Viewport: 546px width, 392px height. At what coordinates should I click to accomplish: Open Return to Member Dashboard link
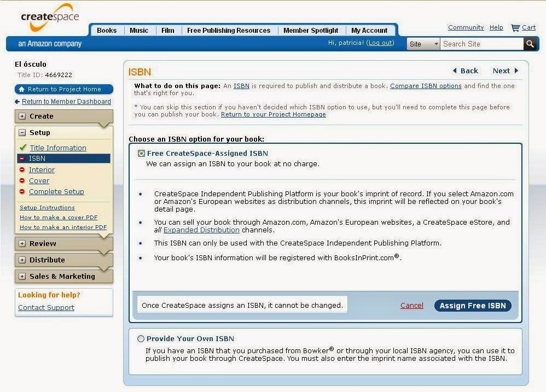click(x=66, y=102)
